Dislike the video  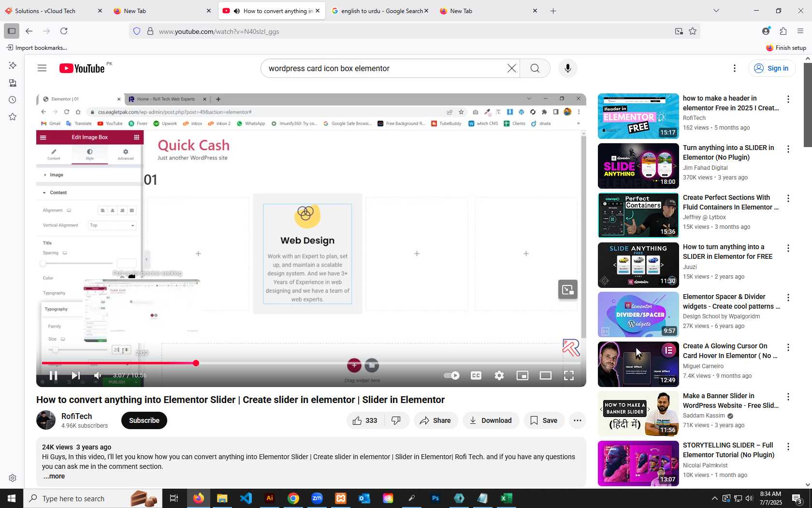[396, 420]
